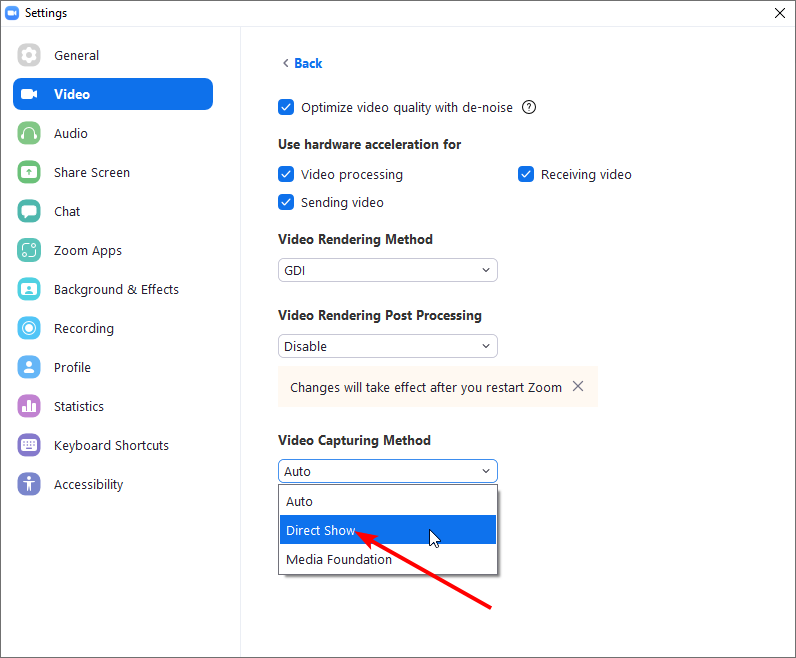
Task: Uncheck Sending video hardware acceleration
Action: (x=286, y=202)
